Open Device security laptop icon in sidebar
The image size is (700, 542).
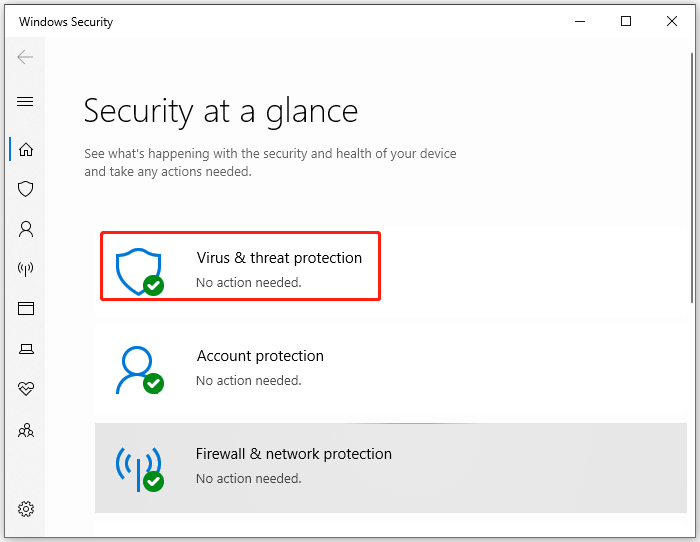pos(26,349)
